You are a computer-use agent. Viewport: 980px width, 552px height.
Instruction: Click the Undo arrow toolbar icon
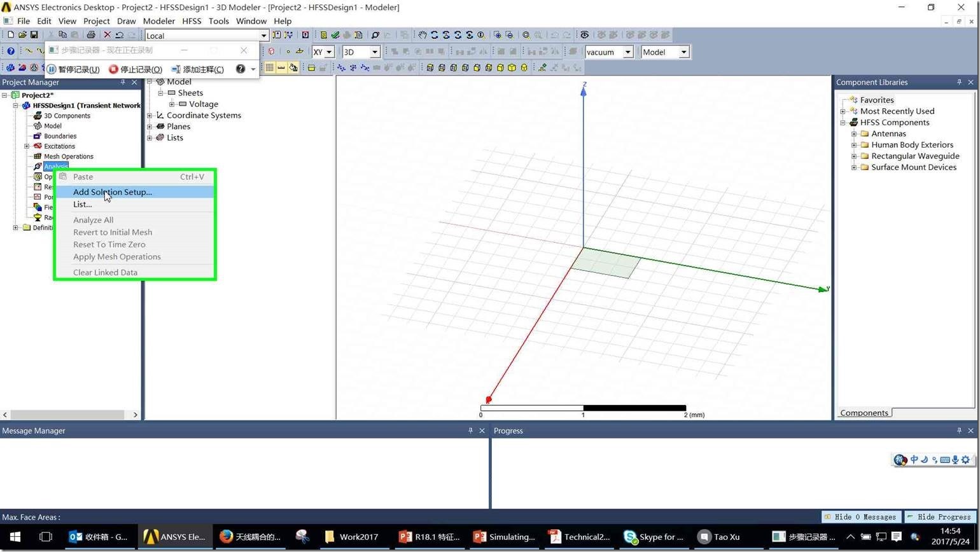[x=119, y=35]
